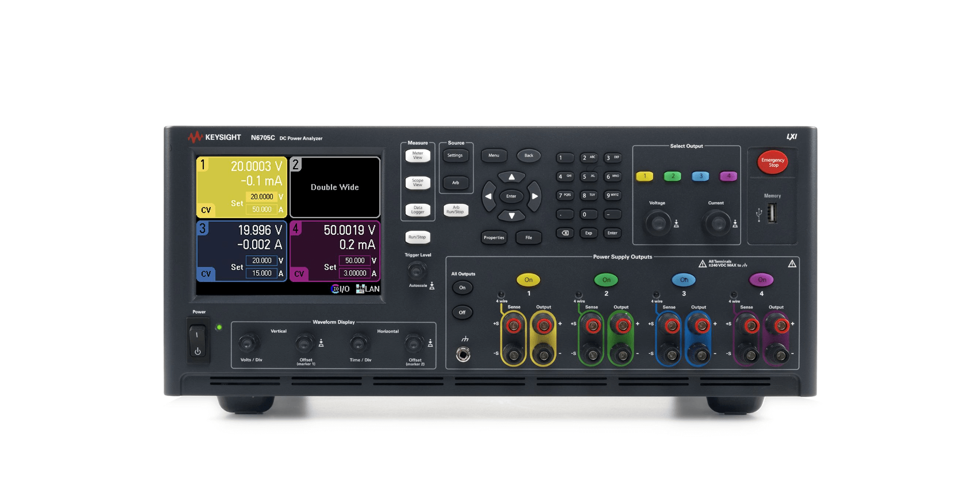Tap the Arb source button

pos(455,183)
